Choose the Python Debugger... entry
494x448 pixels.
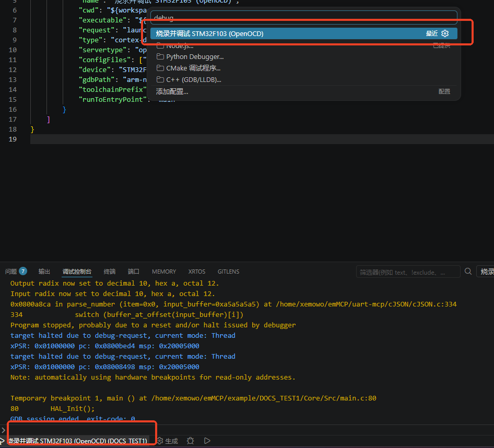[x=304, y=57]
